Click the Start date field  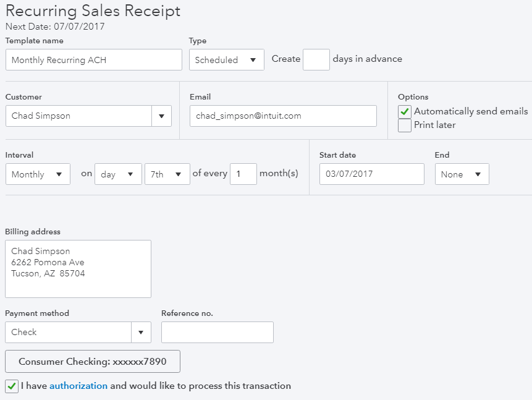coord(372,174)
